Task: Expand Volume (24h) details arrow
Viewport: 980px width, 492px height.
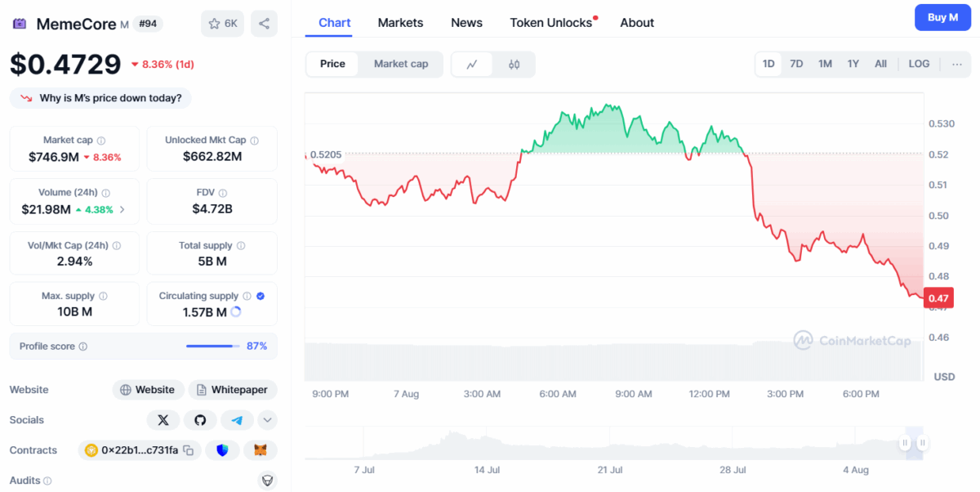Action: coord(122,209)
